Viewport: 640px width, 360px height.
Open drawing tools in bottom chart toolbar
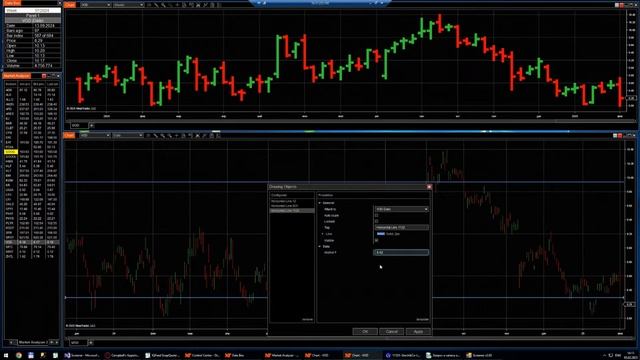(x=156, y=135)
